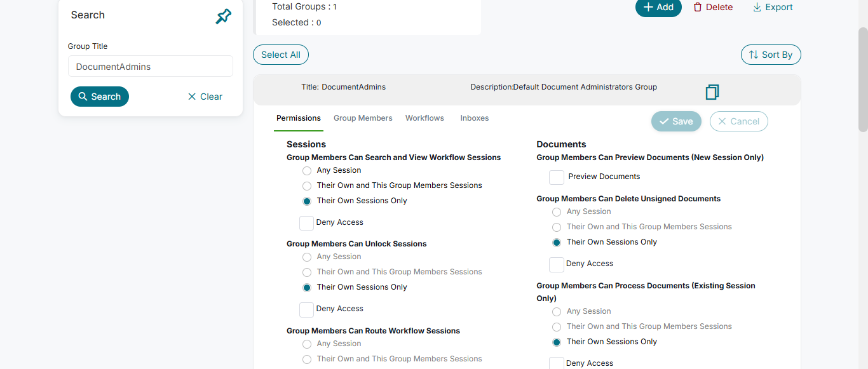Click the pin icon in Search panel
The width and height of the screenshot is (868, 369).
223,17
